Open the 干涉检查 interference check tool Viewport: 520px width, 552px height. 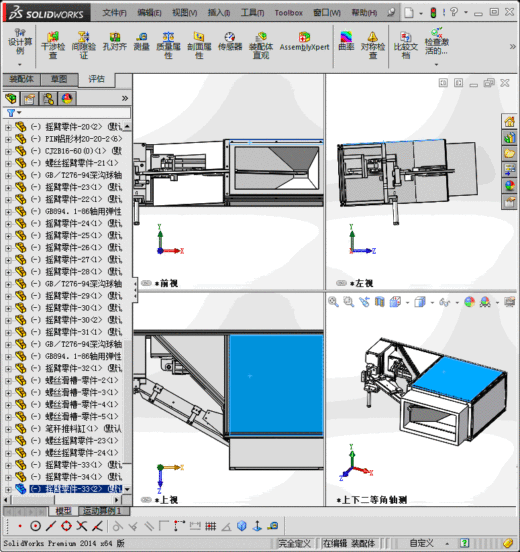[x=53, y=45]
